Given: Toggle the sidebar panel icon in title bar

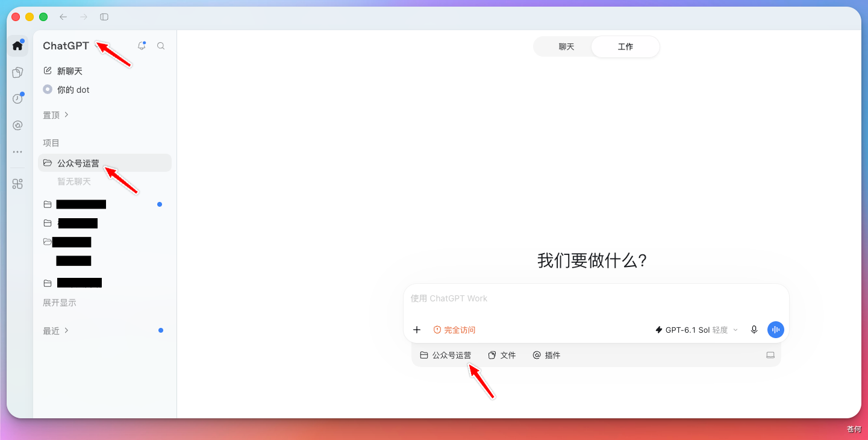Looking at the screenshot, I should (104, 17).
